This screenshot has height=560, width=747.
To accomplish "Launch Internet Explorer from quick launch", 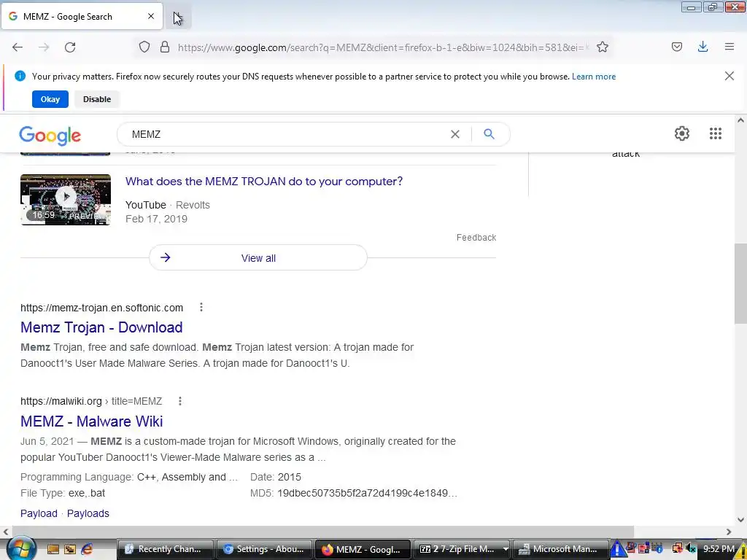I will click(x=87, y=549).
